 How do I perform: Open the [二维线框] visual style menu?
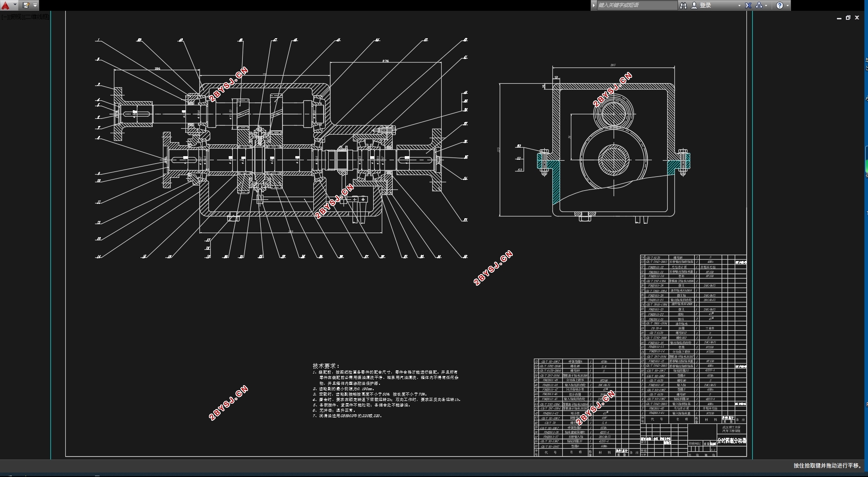[x=37, y=17]
